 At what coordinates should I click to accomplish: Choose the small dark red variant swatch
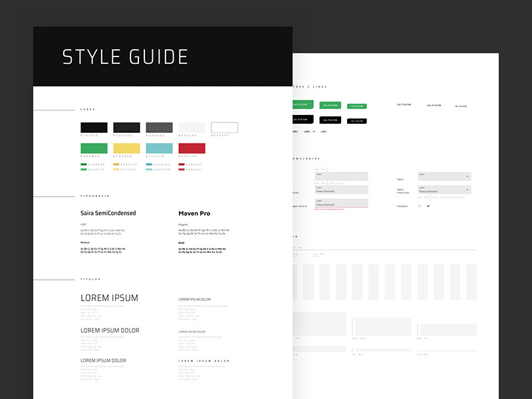[182, 164]
